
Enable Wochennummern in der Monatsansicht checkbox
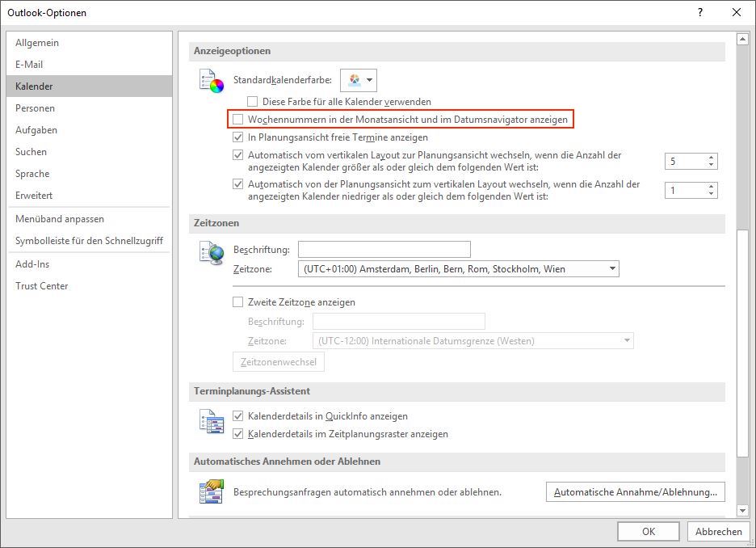click(237, 119)
